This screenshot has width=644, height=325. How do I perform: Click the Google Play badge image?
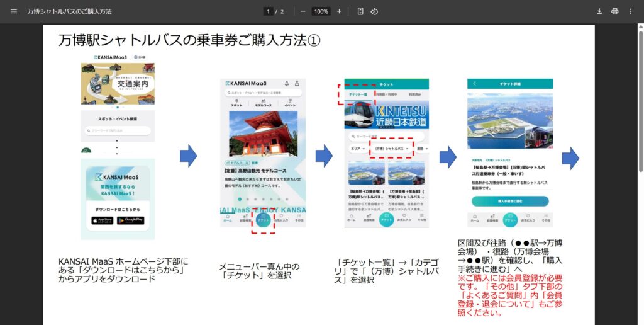(130, 220)
